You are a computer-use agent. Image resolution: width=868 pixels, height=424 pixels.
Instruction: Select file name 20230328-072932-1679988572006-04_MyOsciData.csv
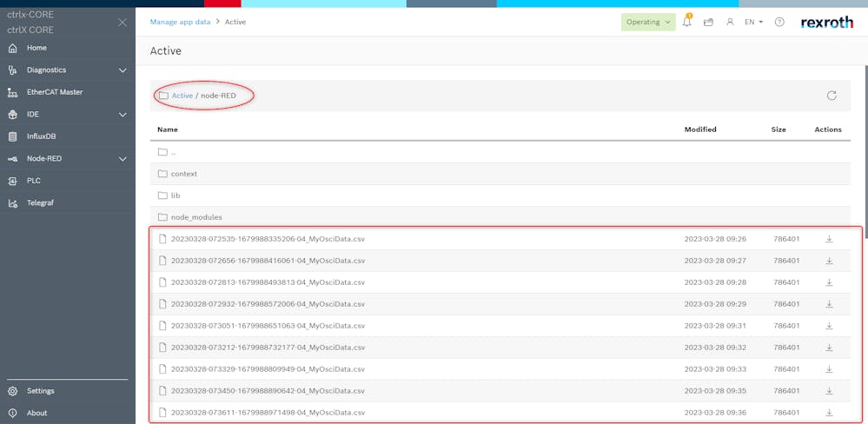point(268,304)
